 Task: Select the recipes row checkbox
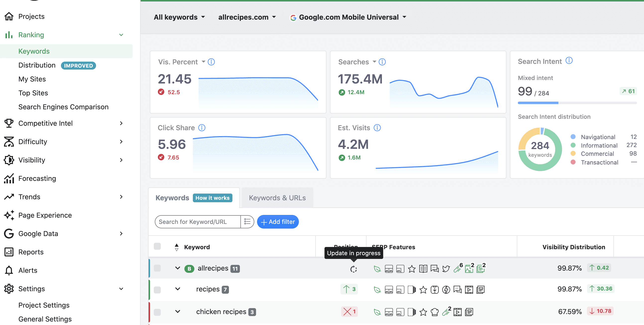(157, 290)
